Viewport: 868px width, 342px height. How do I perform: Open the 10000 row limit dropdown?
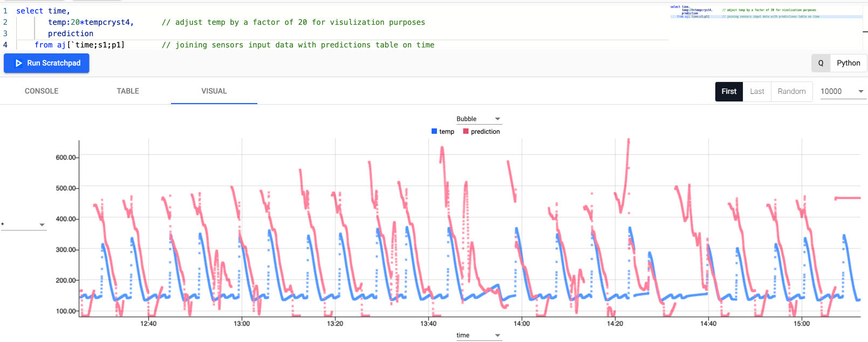[842, 91]
